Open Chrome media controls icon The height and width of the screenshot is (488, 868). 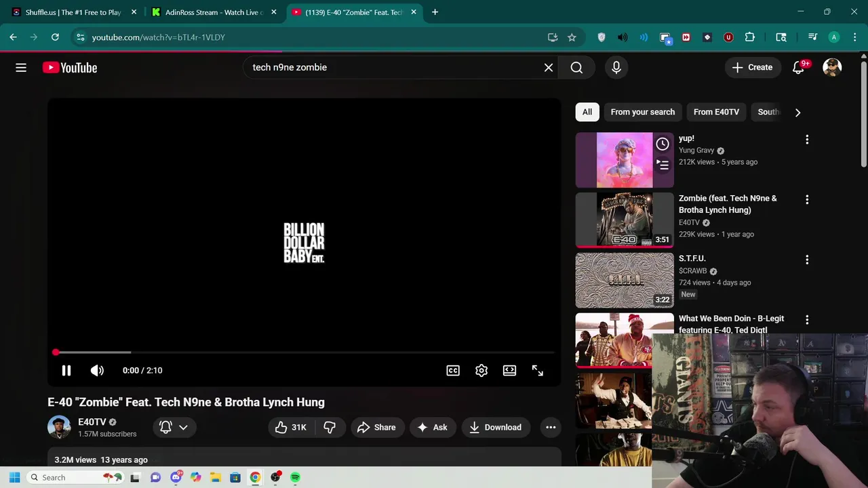pyautogui.click(x=812, y=37)
